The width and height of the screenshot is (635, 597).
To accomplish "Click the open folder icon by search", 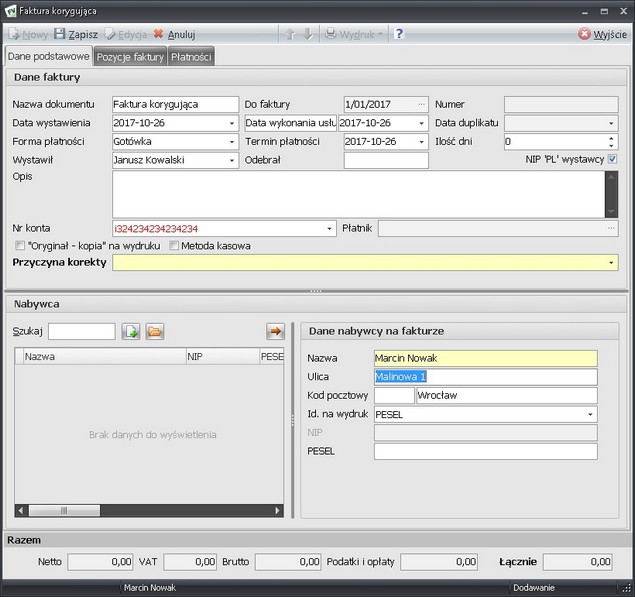I will click(155, 331).
